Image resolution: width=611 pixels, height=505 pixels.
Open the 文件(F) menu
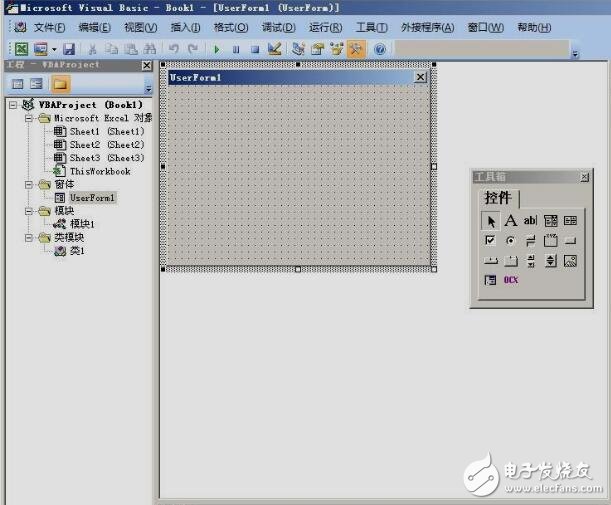click(x=49, y=27)
